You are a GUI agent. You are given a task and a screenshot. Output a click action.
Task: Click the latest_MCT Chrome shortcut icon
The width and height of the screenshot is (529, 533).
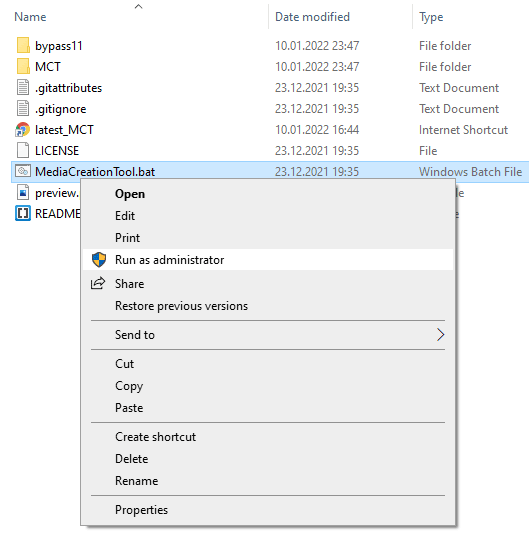[23, 130]
